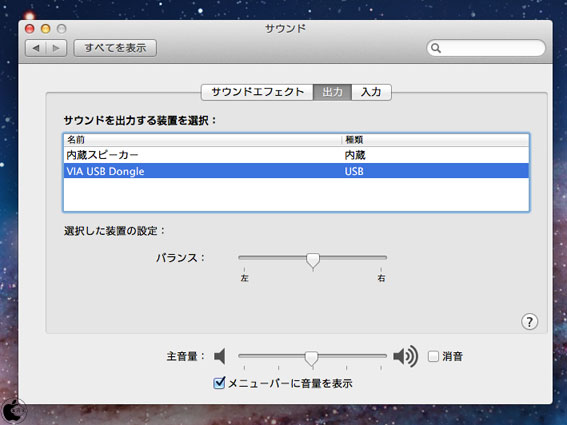The image size is (567, 425).
Task: Minimize the window using the yellow button
Action: pyautogui.click(x=46, y=29)
